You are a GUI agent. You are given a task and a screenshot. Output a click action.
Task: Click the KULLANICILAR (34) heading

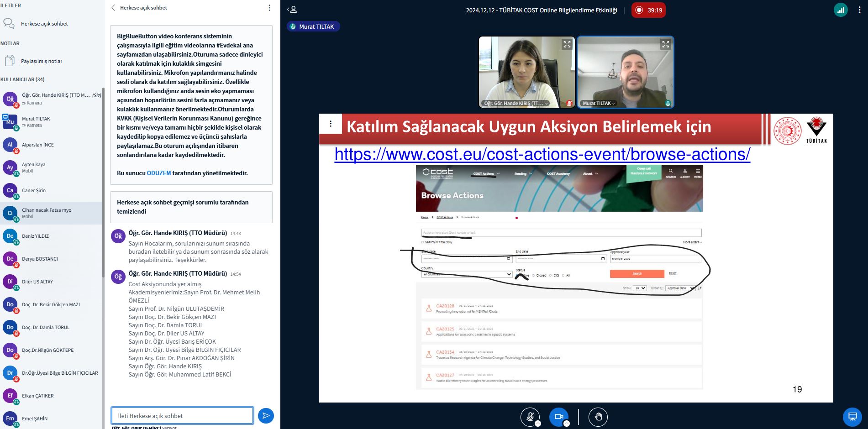tap(23, 79)
